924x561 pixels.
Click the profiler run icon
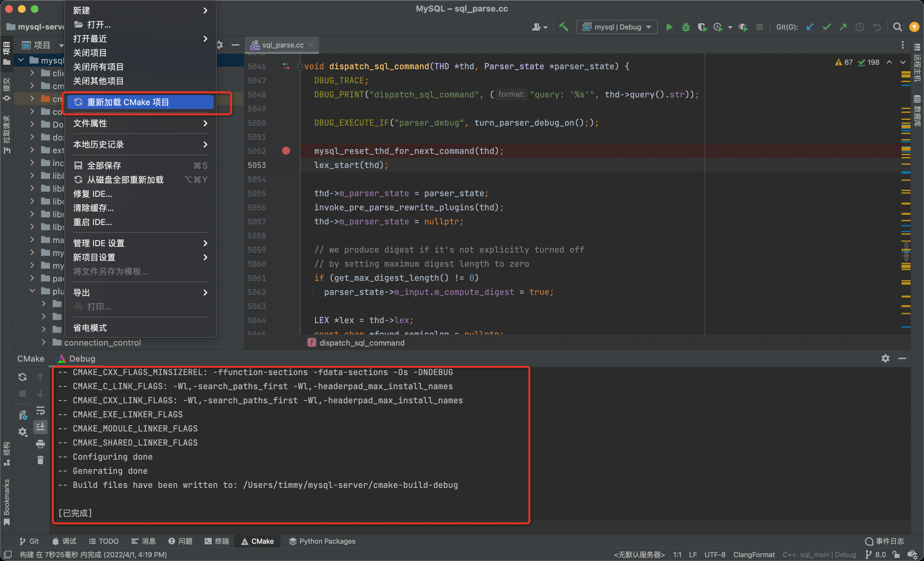(x=718, y=27)
